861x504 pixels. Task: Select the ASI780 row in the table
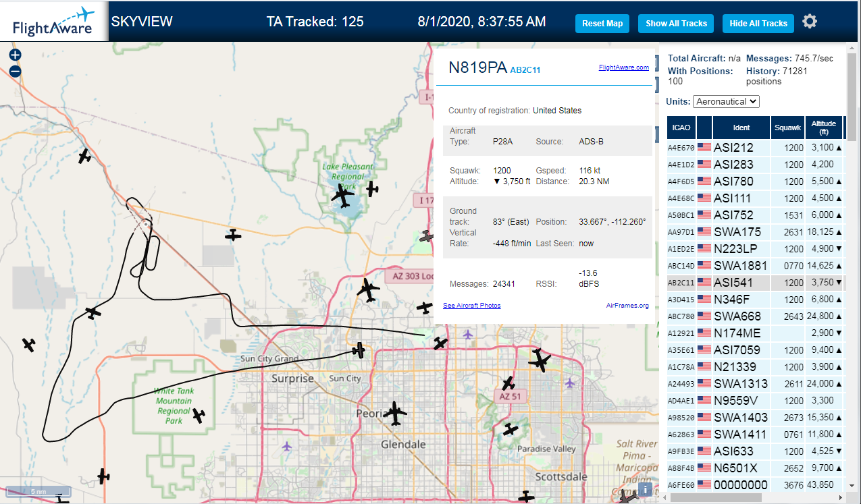point(755,181)
